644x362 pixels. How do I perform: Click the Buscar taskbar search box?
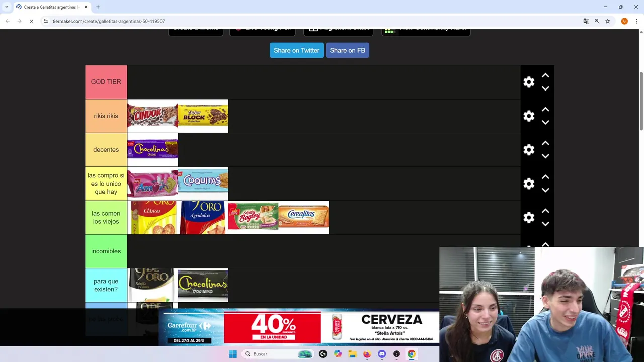click(x=277, y=354)
